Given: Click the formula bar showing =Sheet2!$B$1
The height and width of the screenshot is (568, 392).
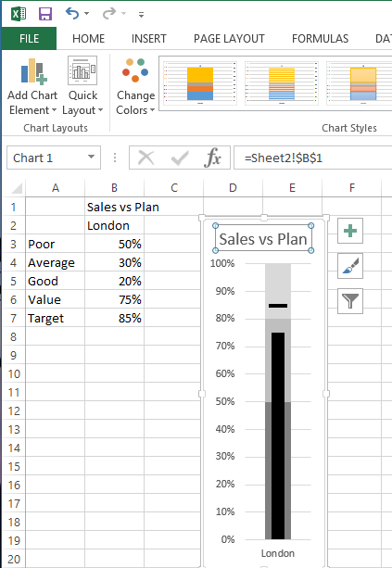Looking at the screenshot, I should 313,158.
